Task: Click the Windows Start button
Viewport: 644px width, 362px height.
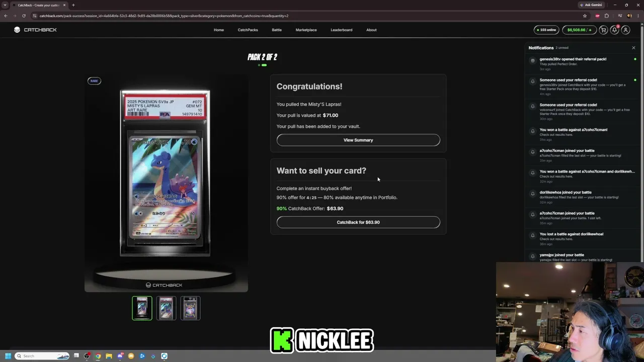Action: 8,356
